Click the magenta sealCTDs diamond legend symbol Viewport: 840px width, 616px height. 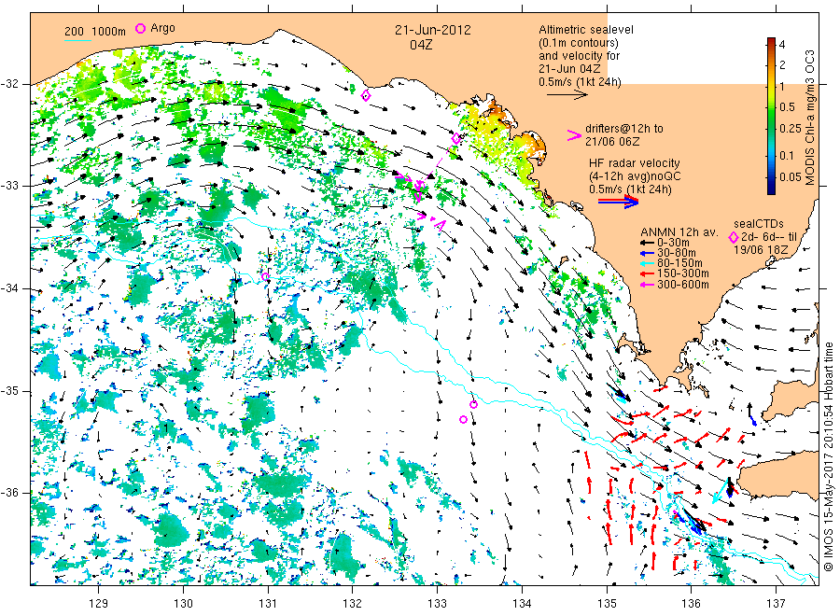(734, 237)
